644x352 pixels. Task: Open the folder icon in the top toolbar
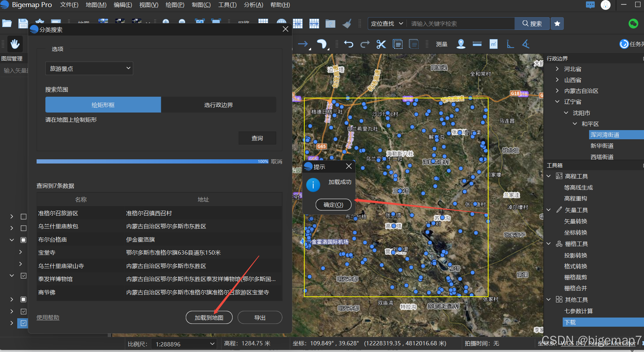7,24
